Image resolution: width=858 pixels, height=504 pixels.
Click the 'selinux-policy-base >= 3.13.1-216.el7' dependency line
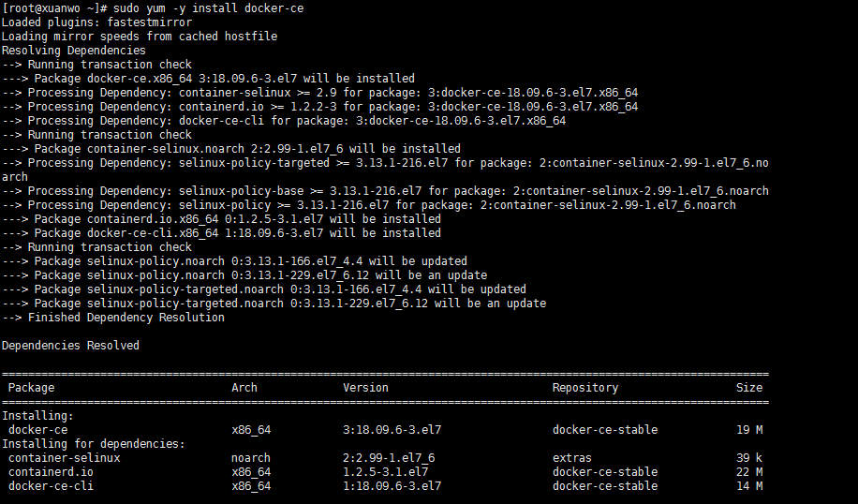click(385, 191)
